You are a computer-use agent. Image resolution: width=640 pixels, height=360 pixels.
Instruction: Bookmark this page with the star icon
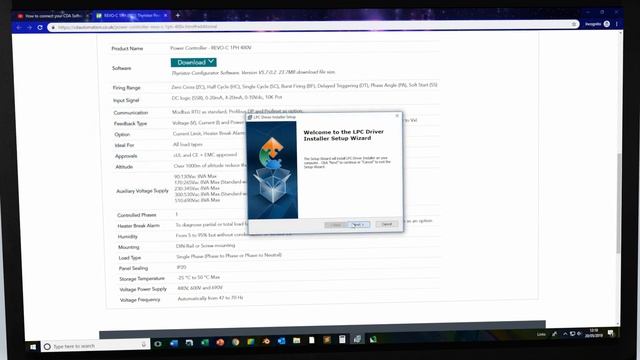point(574,24)
